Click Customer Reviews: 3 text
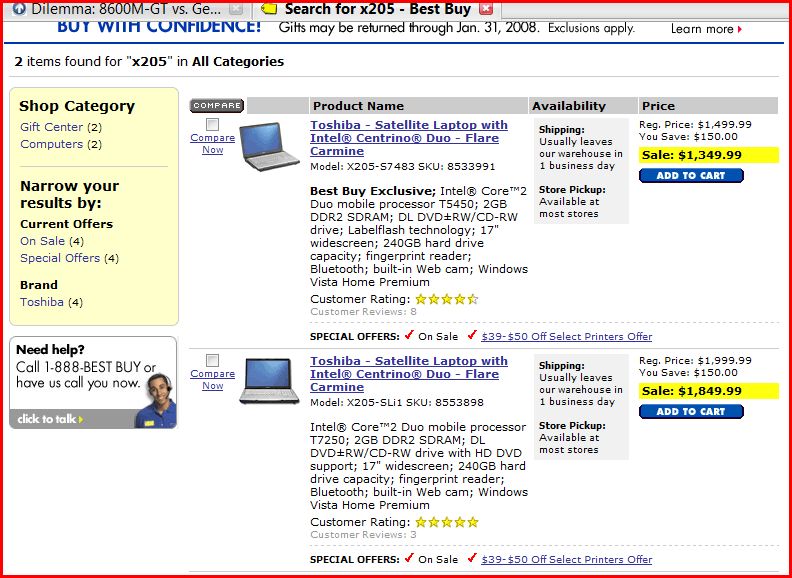 coord(363,535)
